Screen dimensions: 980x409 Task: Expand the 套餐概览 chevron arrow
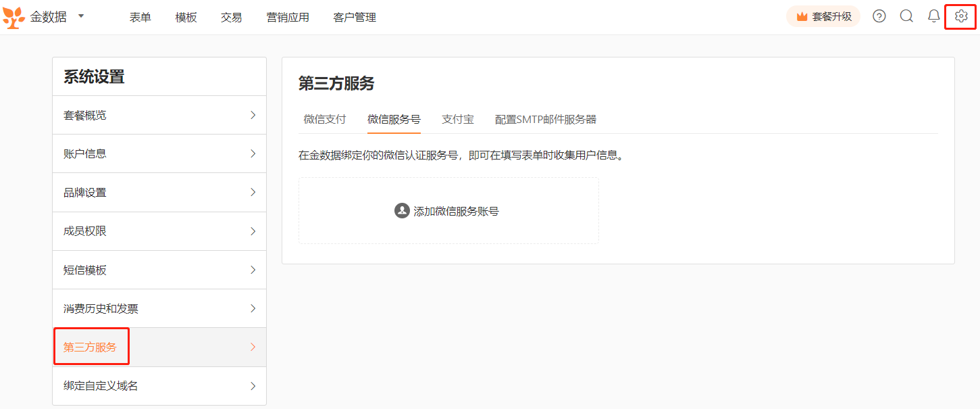[x=253, y=115]
